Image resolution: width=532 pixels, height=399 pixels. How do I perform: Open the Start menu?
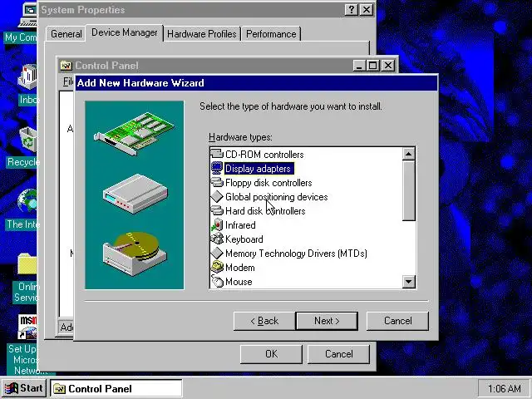tap(24, 388)
